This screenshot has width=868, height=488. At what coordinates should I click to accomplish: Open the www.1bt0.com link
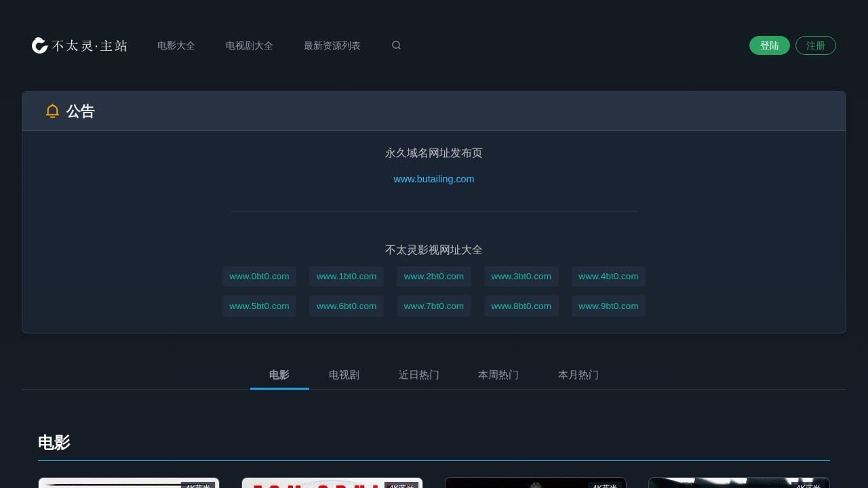click(347, 277)
